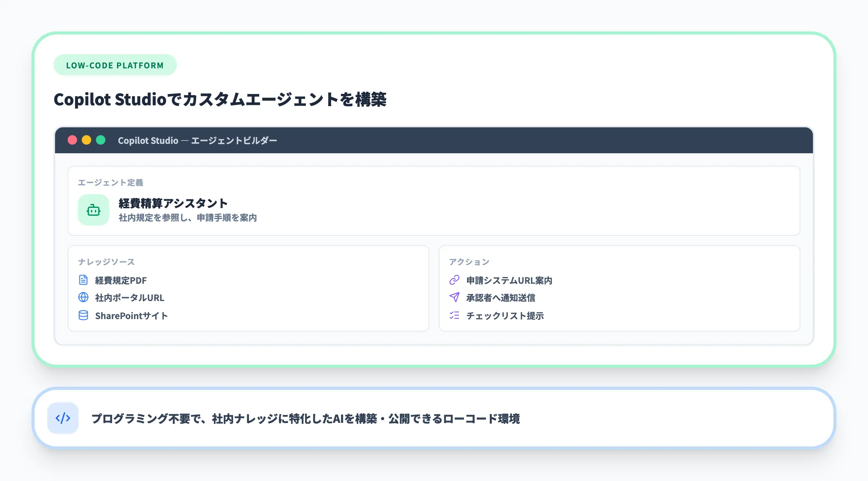Toggle the green traffic light dot

pyautogui.click(x=101, y=140)
